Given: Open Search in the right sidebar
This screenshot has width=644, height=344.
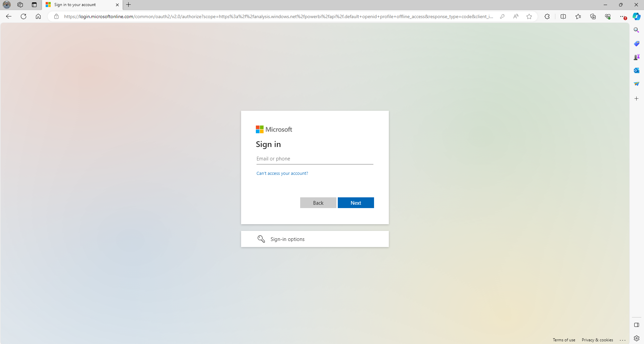Looking at the screenshot, I should tap(636, 30).
